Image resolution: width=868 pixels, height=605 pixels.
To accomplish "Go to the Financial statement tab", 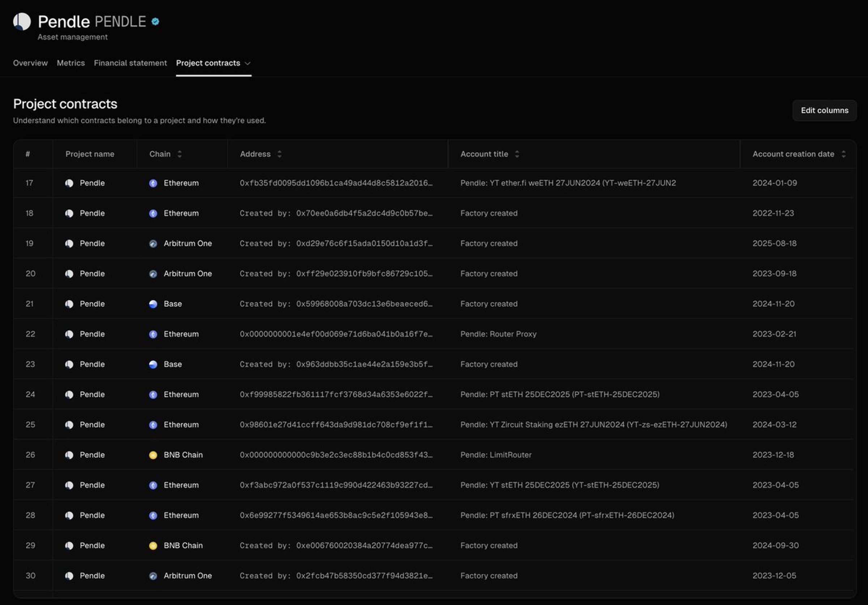I will [x=131, y=63].
